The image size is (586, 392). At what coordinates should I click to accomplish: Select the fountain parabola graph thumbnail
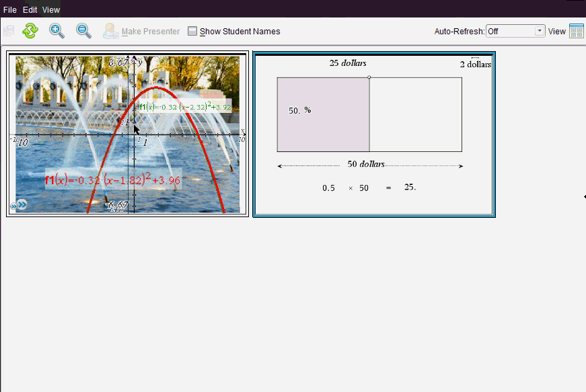click(x=127, y=134)
